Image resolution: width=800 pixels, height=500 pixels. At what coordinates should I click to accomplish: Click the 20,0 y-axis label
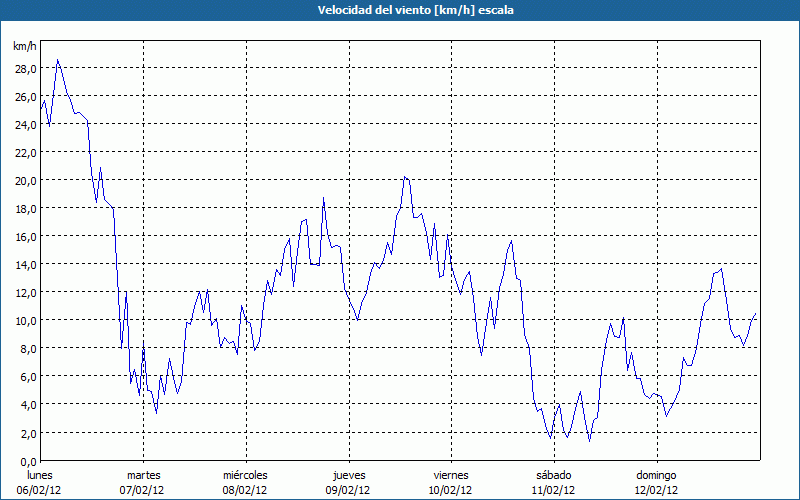point(25,180)
